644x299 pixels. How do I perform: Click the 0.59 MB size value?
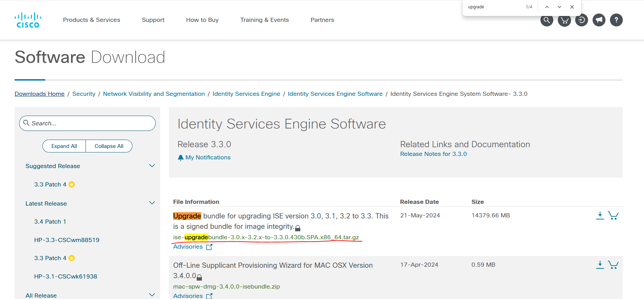tap(483, 265)
